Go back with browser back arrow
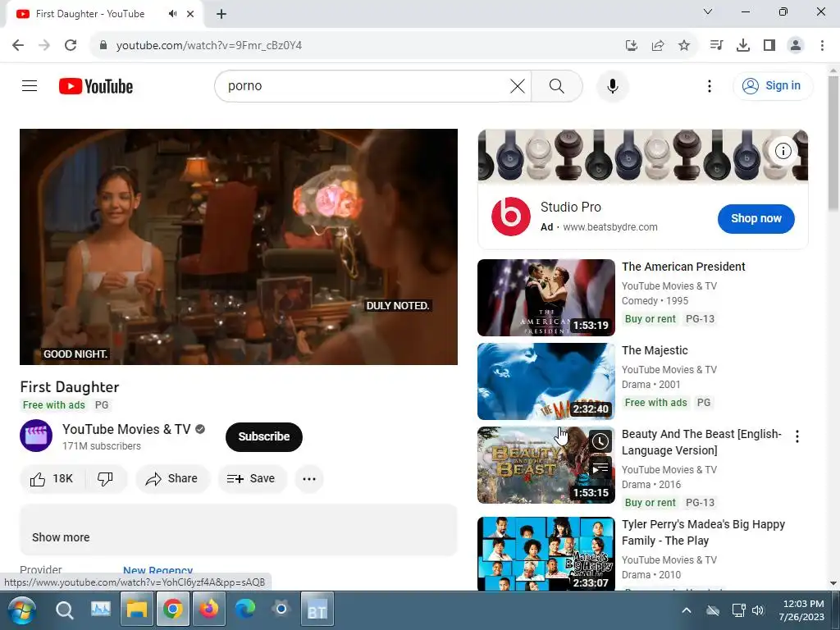 (x=18, y=45)
